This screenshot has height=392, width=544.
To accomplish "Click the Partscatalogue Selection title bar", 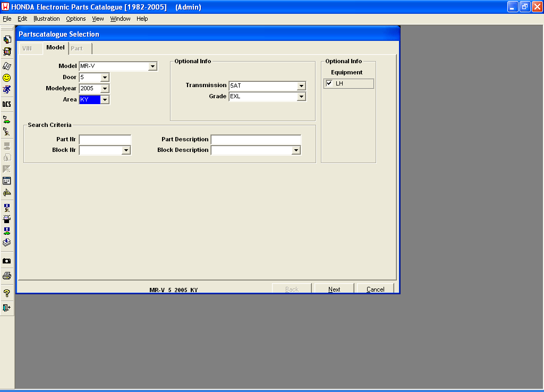I will [208, 34].
